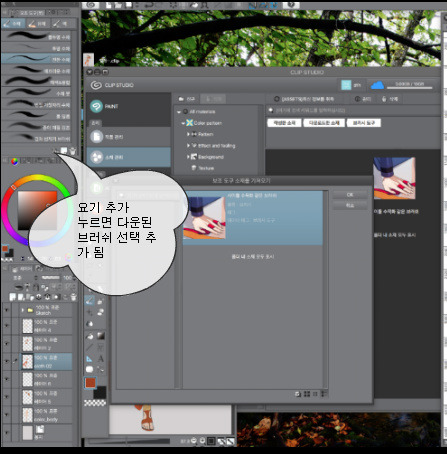Open the canvas tab thumbnail above Clip Studio window
The height and width of the screenshot is (454, 447).
tap(88, 60)
